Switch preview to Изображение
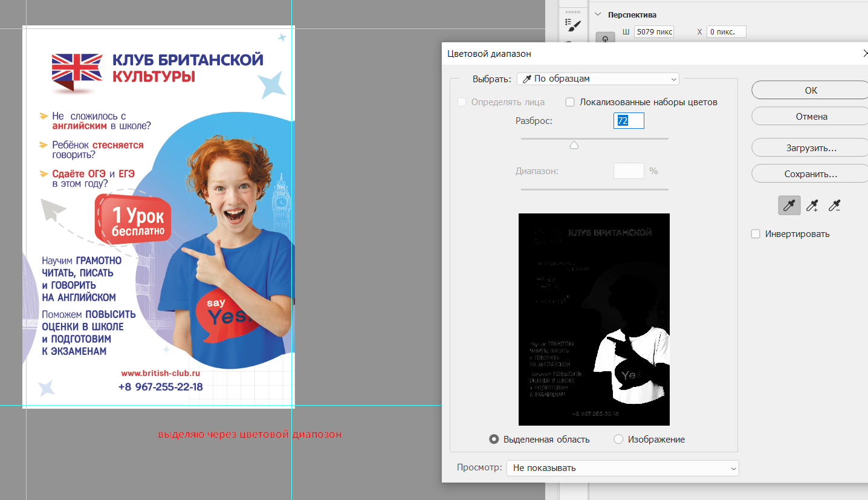868x500 pixels. pos(618,440)
